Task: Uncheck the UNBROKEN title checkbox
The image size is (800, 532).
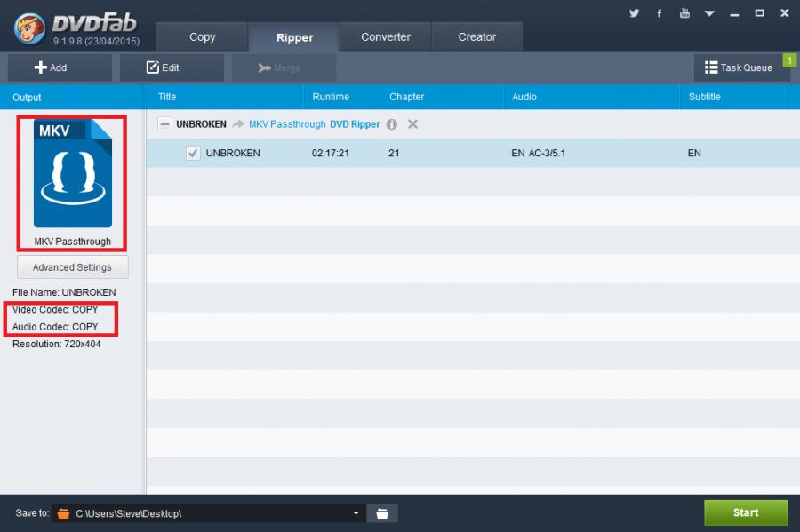Action: click(193, 153)
